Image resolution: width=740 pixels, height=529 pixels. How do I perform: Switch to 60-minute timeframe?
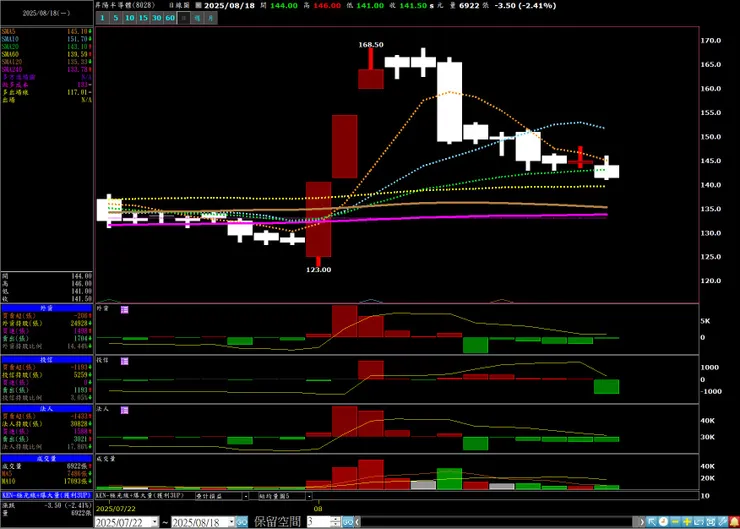pos(170,18)
